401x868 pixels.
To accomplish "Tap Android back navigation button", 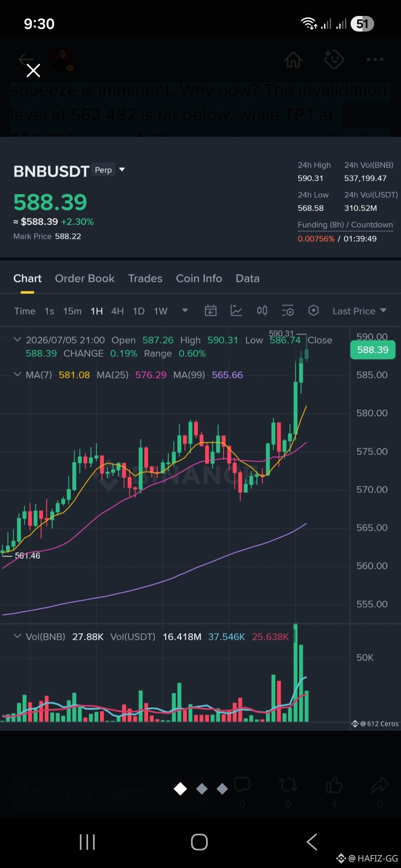I will coord(312,842).
